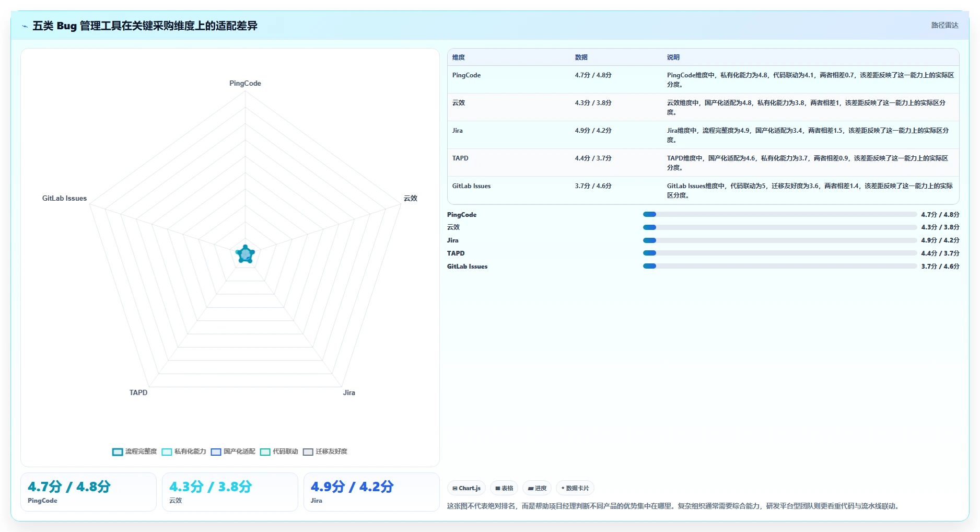Click the 云效 progress bar

pos(780,227)
